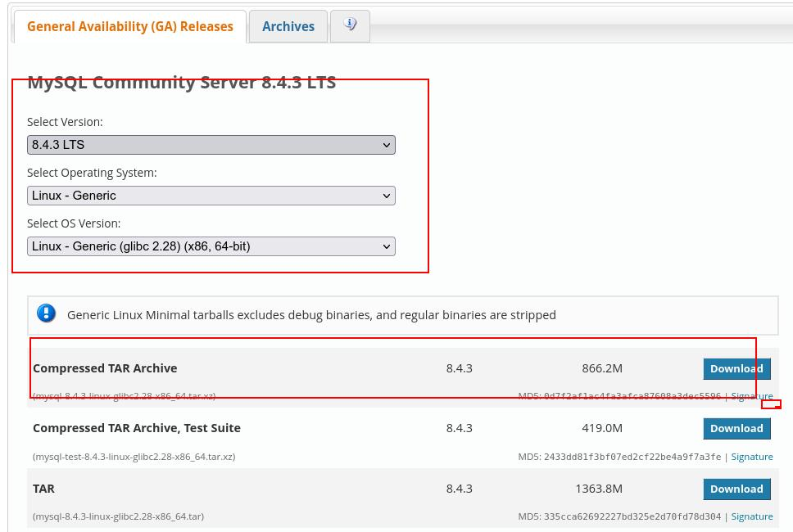The width and height of the screenshot is (793, 532).
Task: Click the Select Operating System label
Action: pyautogui.click(x=92, y=173)
